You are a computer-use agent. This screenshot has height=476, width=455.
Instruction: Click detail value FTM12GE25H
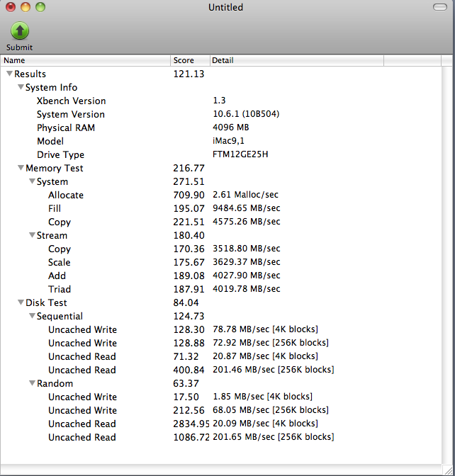pos(240,154)
